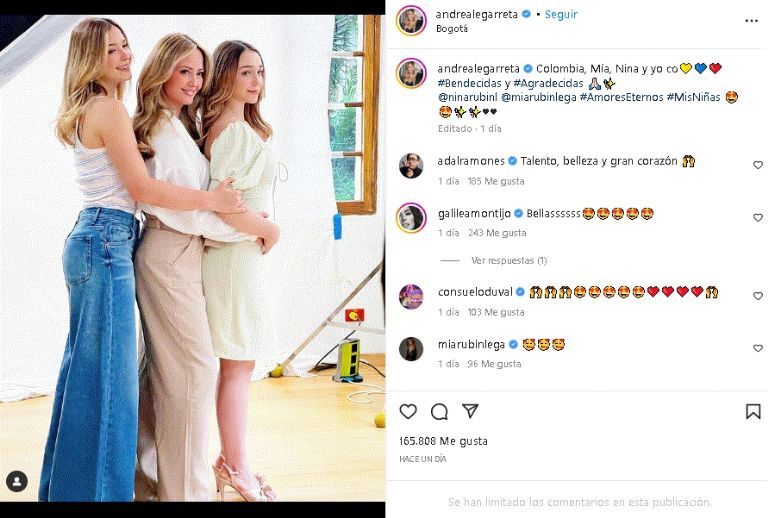Open the @ninarubinl mention
This screenshot has height=518, width=768.
click(467, 97)
